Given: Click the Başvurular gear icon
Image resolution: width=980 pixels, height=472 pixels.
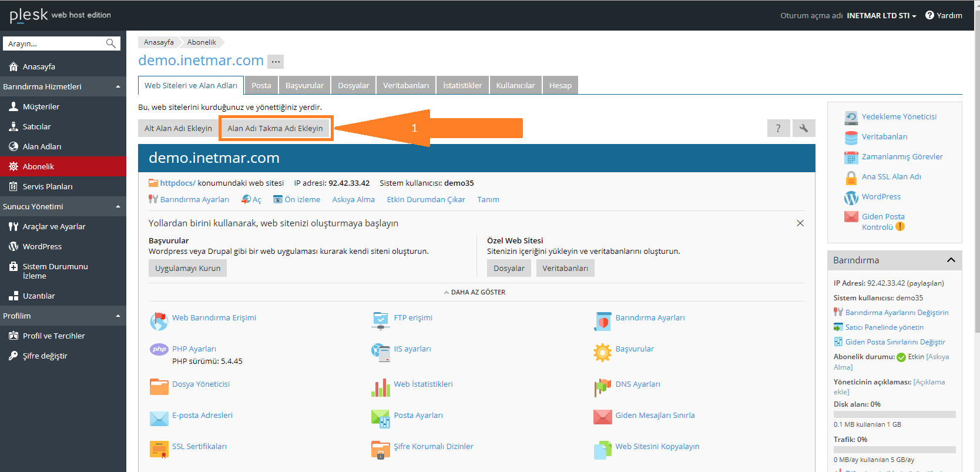Looking at the screenshot, I should pos(602,352).
